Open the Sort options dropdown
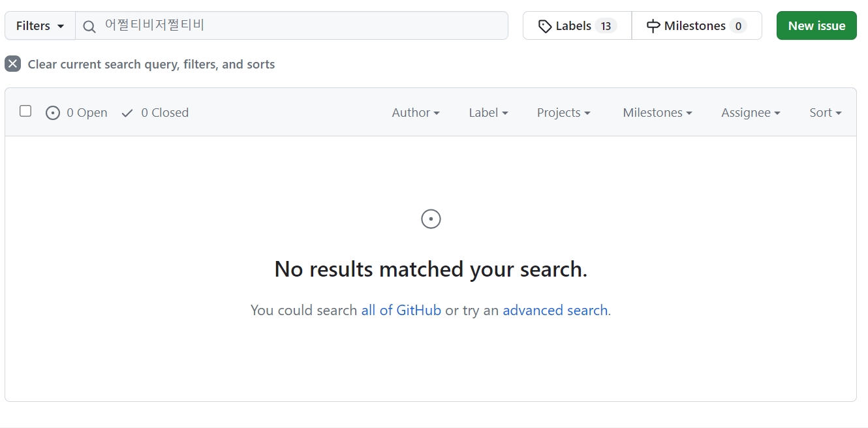The height and width of the screenshot is (428, 868). pyautogui.click(x=825, y=112)
